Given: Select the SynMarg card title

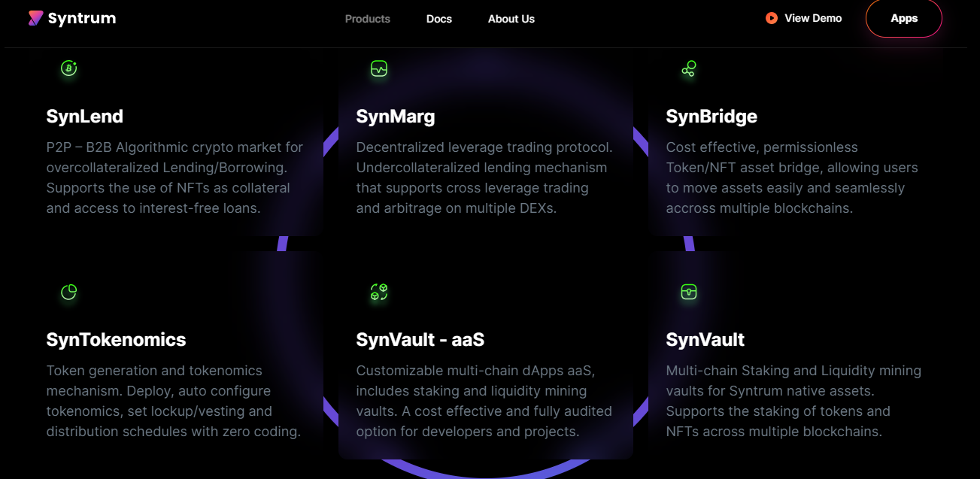Looking at the screenshot, I should [395, 117].
